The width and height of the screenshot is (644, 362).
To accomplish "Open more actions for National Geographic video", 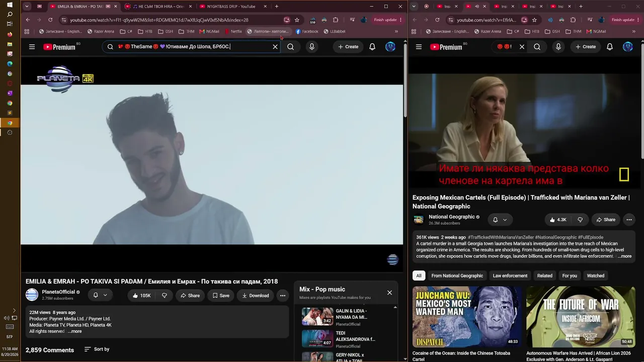I will 629,220.
